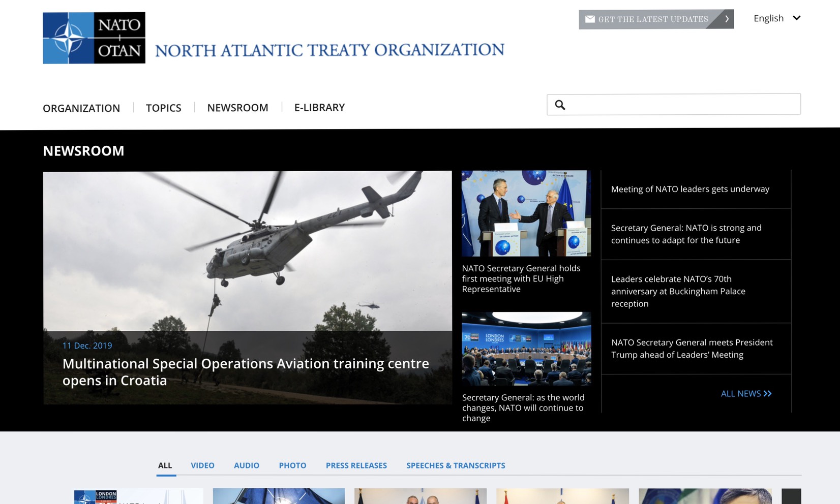Open the Organization menu
Viewport: 840px width, 504px height.
(81, 108)
